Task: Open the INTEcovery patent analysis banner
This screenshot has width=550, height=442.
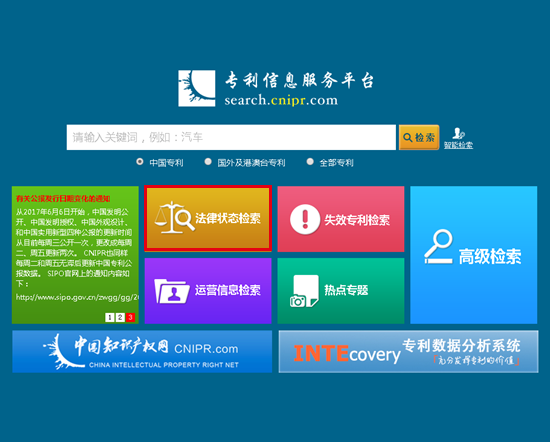Action: (408, 351)
